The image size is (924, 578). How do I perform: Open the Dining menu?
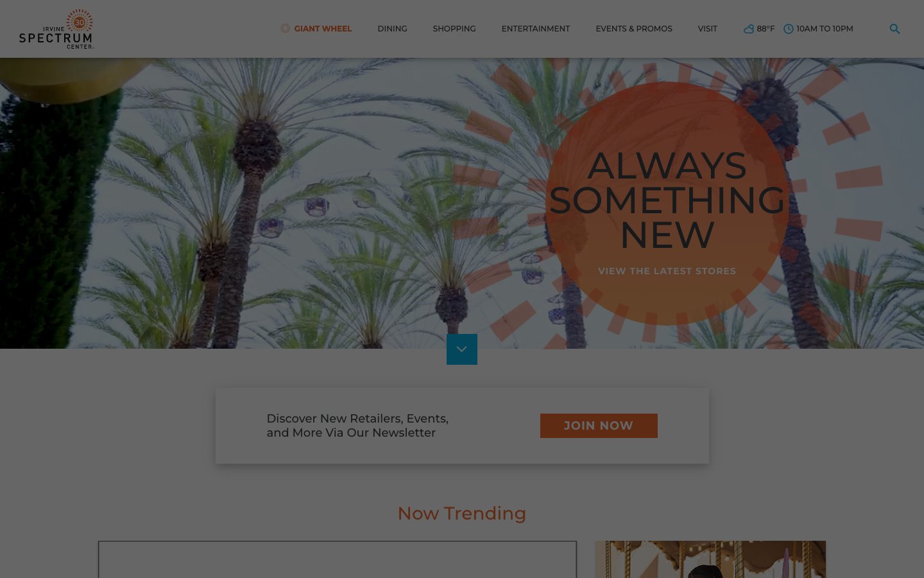(x=392, y=29)
